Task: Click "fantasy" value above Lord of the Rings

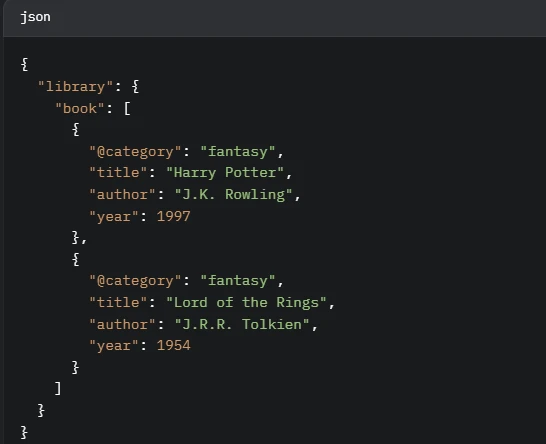Action: tap(238, 281)
